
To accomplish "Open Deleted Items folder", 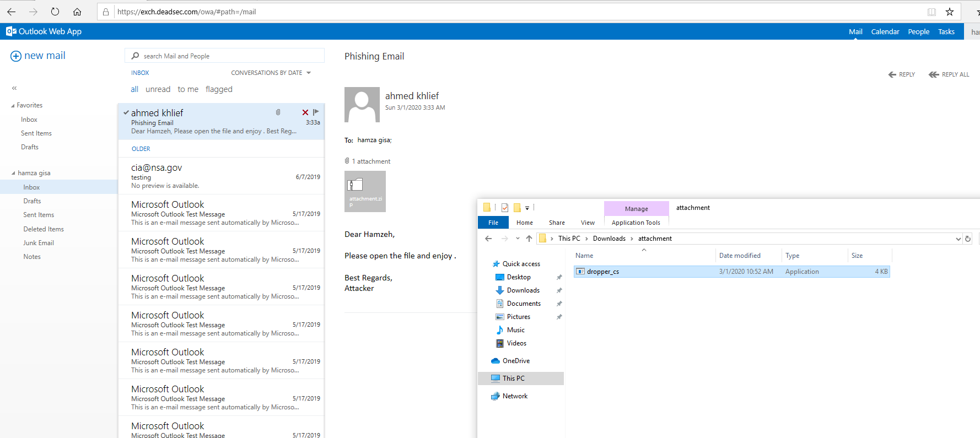I will point(44,229).
